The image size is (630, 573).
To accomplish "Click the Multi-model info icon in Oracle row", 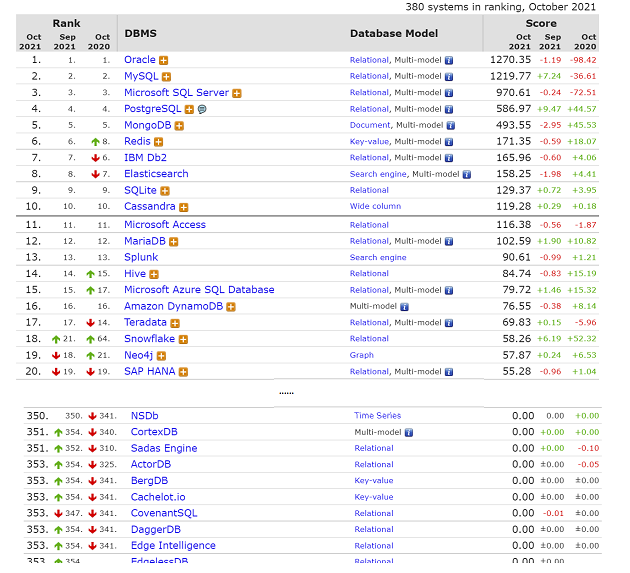I will pyautogui.click(x=449, y=61).
